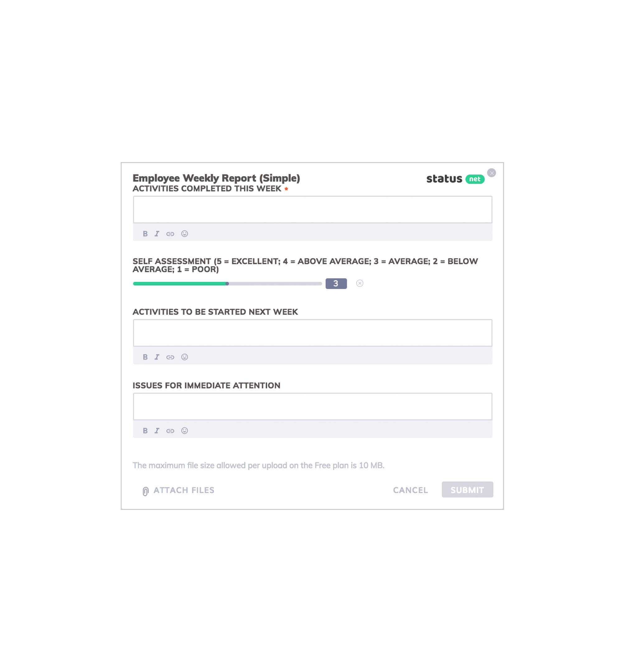Click the Submit button
Viewport: 625px width, 672px height.
[467, 490]
